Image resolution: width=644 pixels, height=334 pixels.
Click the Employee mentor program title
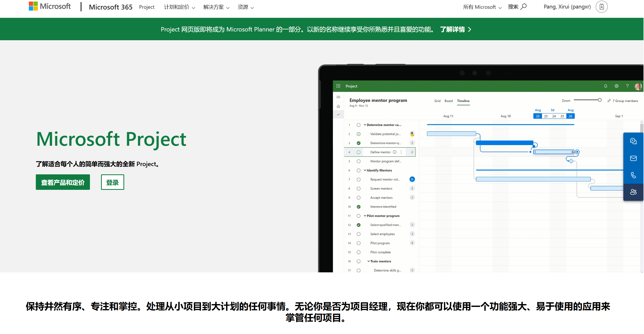click(378, 100)
